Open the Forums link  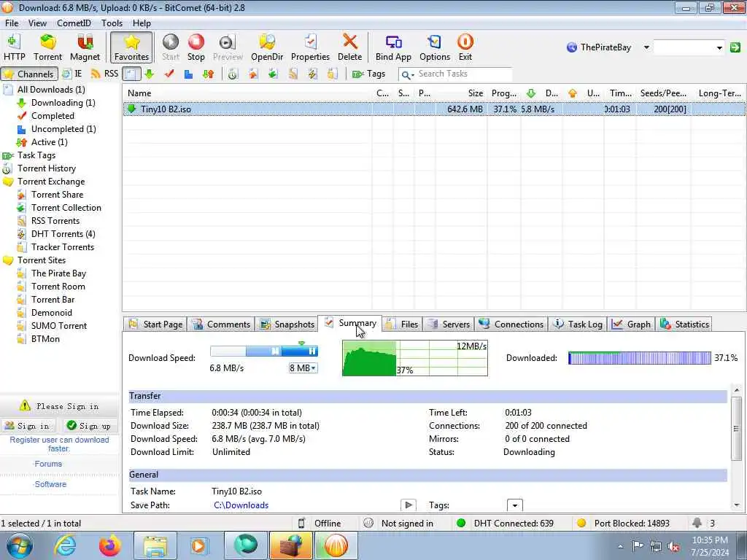(48, 464)
